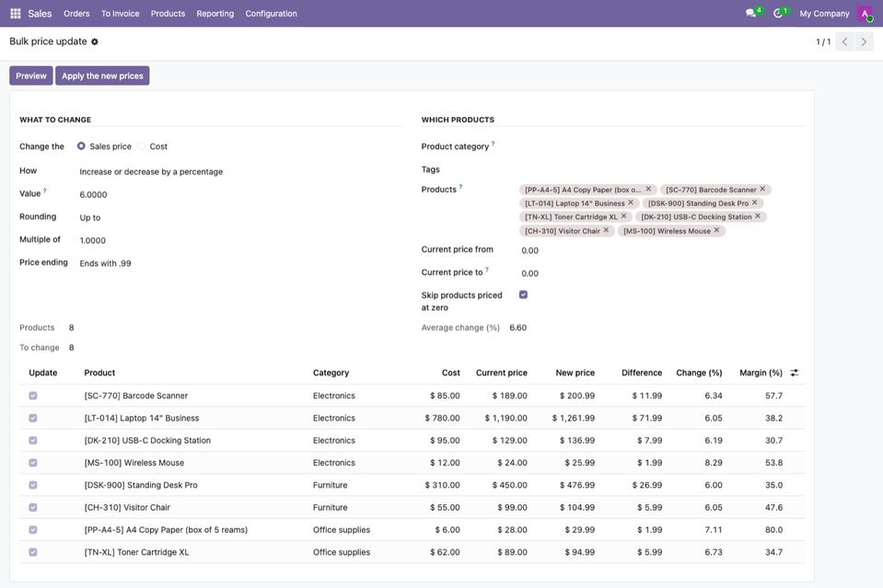Open the user avatar menu
Screen dimensions: 883x588
coord(865,14)
